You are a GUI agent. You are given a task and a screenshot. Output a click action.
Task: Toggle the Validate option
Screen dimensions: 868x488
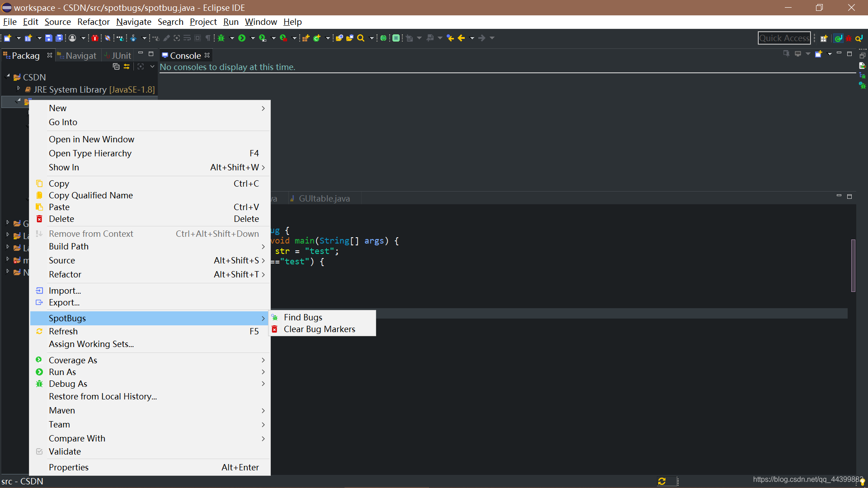pyautogui.click(x=65, y=450)
